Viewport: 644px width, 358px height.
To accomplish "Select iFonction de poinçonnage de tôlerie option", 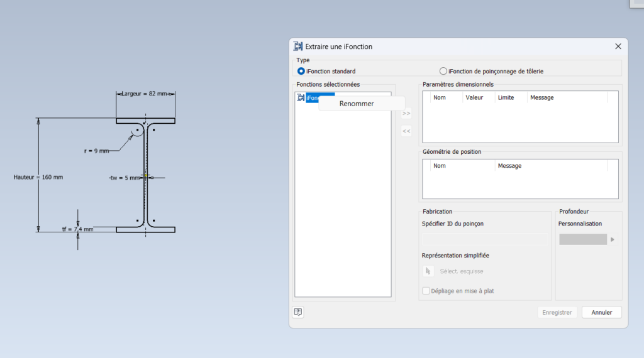I will coord(443,72).
